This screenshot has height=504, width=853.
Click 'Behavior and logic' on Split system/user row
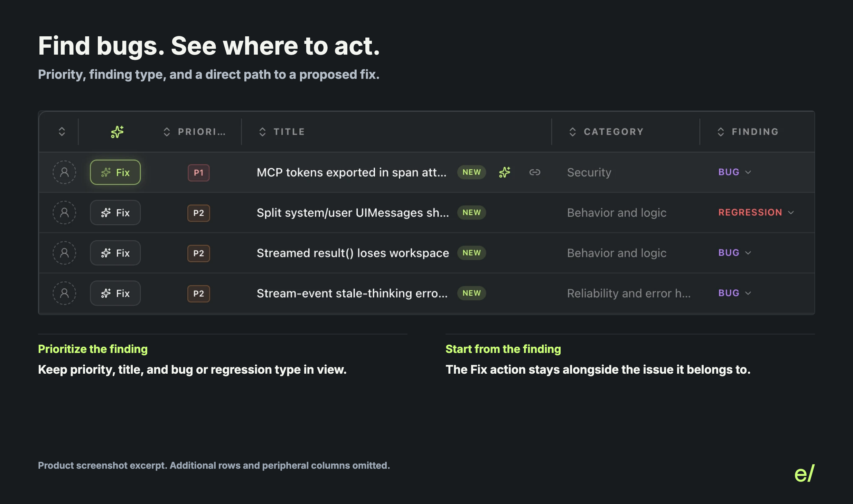[617, 213]
